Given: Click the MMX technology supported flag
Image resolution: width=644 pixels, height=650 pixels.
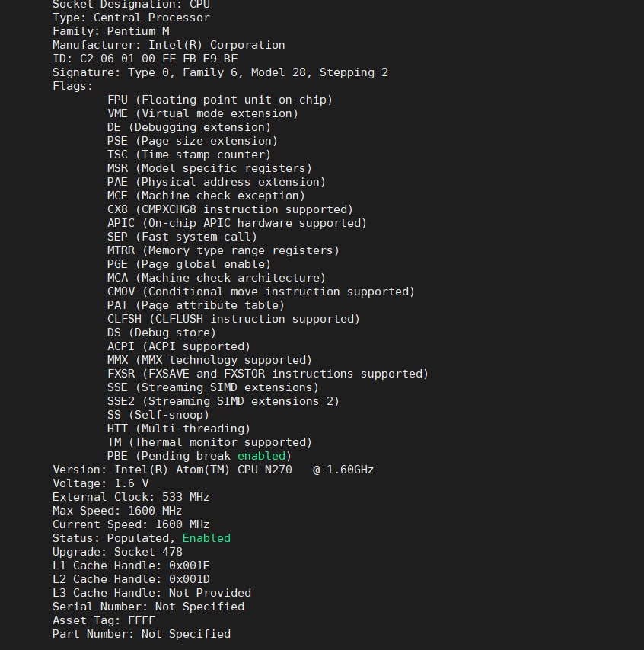Looking at the screenshot, I should [x=209, y=360].
